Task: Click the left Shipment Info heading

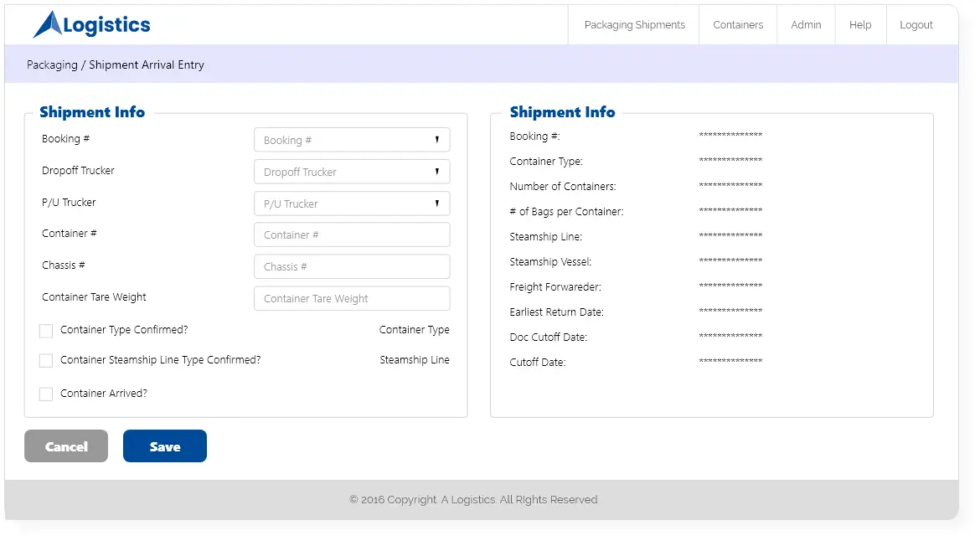Action: (x=92, y=112)
